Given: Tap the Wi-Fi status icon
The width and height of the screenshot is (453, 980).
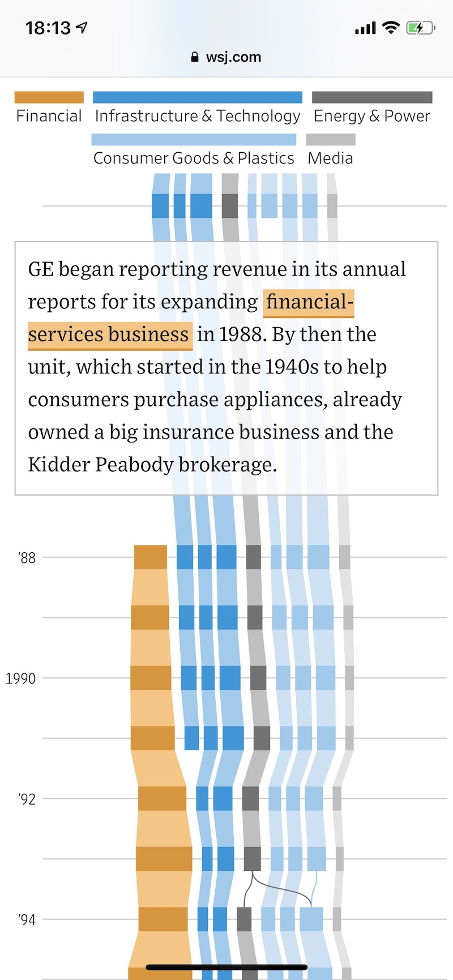Looking at the screenshot, I should (391, 27).
